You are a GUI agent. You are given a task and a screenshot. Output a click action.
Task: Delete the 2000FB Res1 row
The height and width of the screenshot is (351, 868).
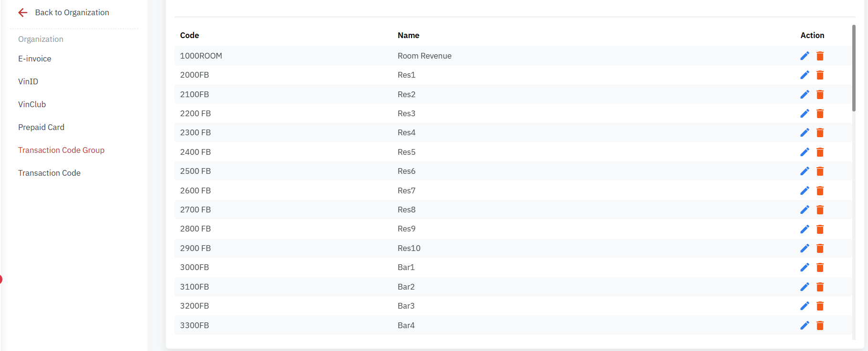(x=820, y=75)
